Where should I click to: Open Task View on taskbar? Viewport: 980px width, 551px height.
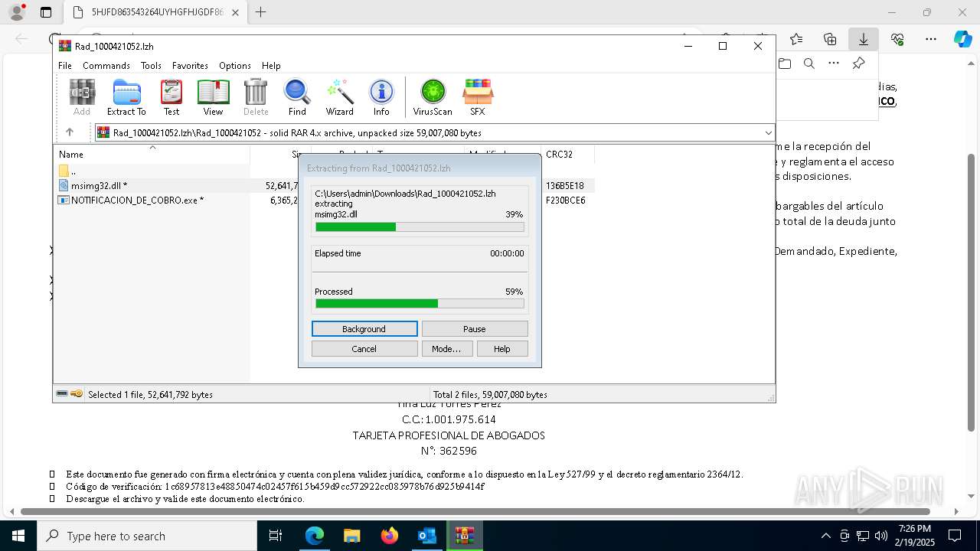[x=276, y=536]
